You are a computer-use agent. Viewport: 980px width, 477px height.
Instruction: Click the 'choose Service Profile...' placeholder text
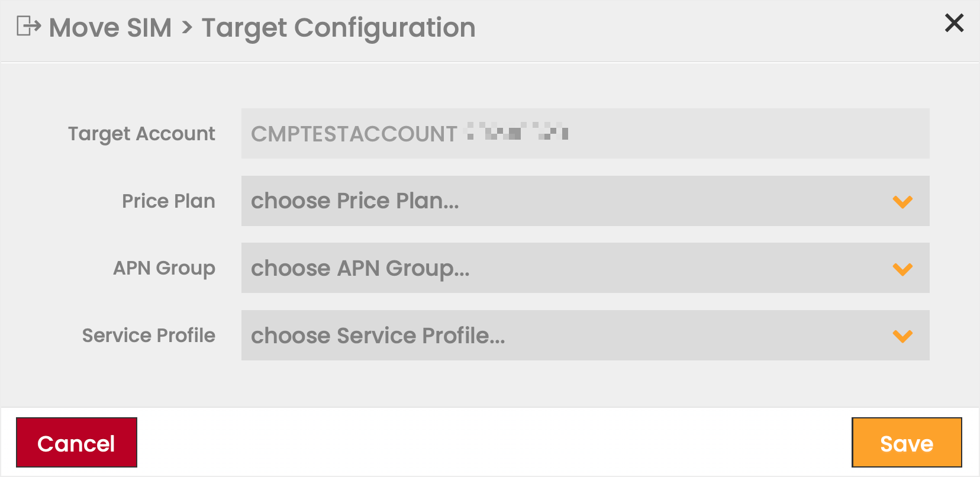click(378, 336)
